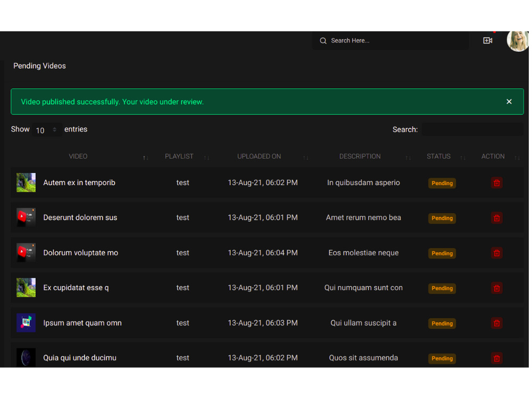Select the title Ex cupidatat esse q

click(x=76, y=288)
